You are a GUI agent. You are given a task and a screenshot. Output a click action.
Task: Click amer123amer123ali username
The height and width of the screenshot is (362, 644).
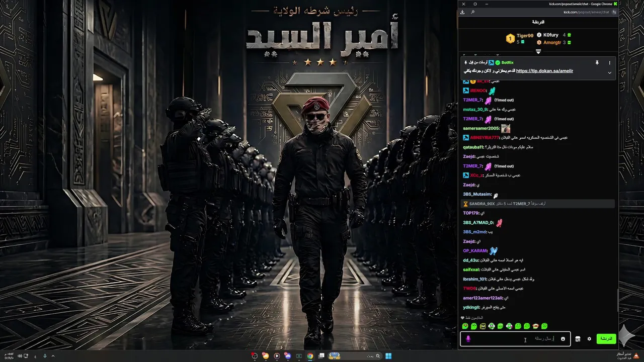tap(483, 298)
